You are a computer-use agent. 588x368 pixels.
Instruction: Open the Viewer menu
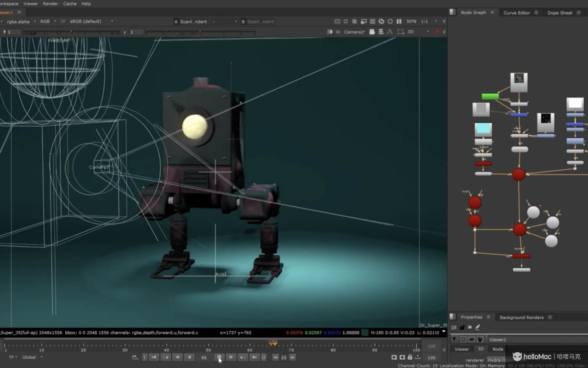pyautogui.click(x=31, y=4)
